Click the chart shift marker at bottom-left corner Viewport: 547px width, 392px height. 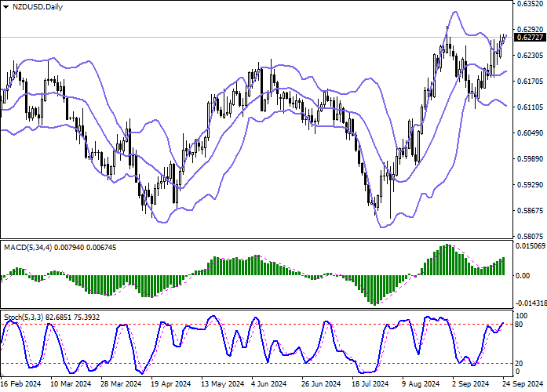[2, 376]
